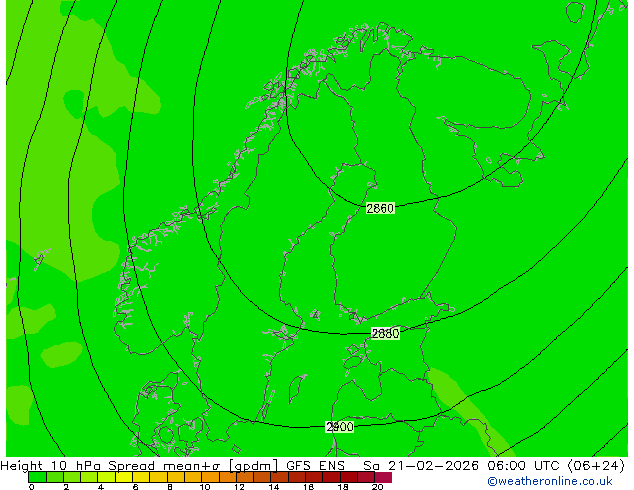
Task: Click the legend value 10
Action: [205, 487]
